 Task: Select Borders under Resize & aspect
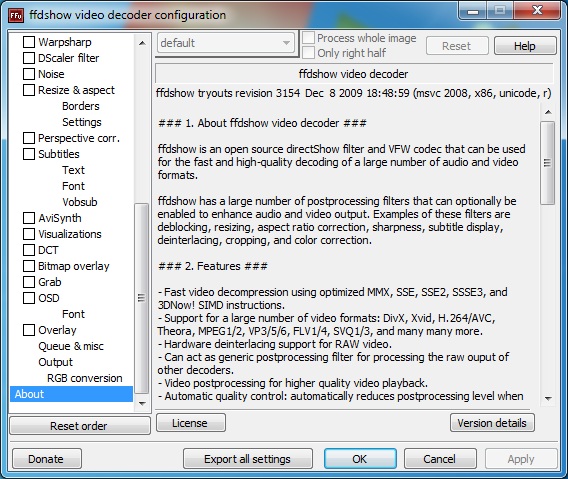click(x=81, y=106)
